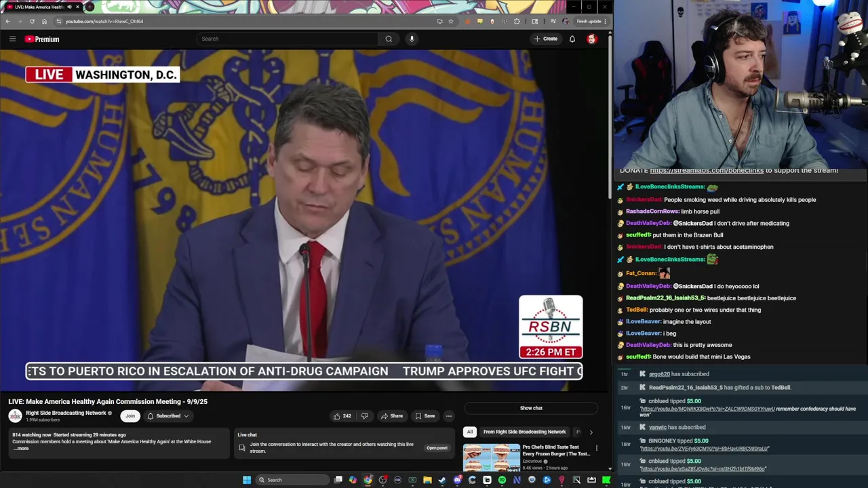The height and width of the screenshot is (488, 868).
Task: Open the YouTube guide hamburger menu
Action: (12, 39)
